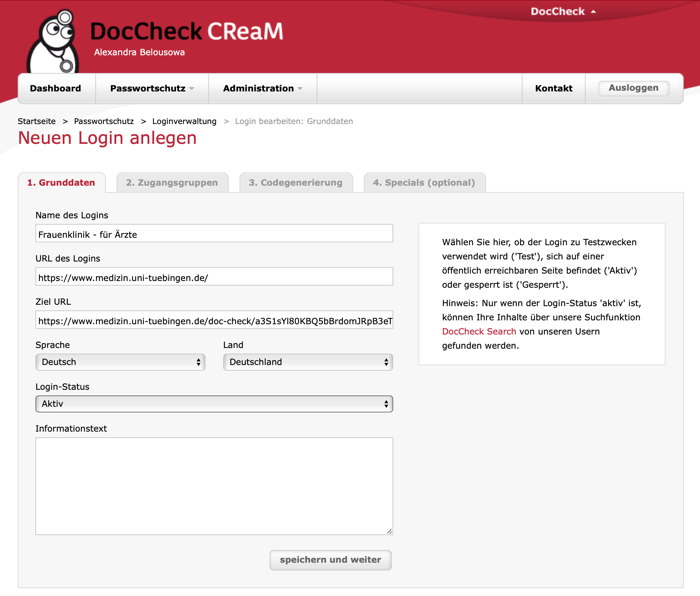Click the speichern und weiter button

(x=331, y=560)
